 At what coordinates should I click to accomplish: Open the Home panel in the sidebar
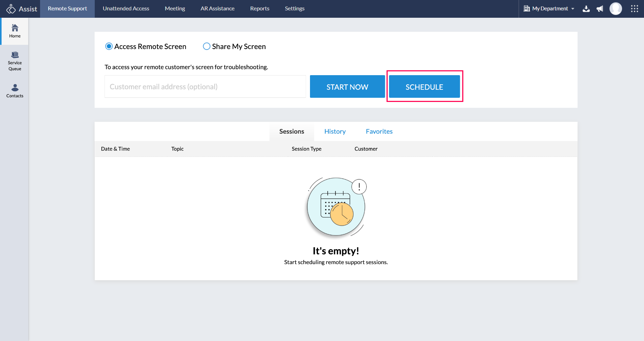click(14, 31)
